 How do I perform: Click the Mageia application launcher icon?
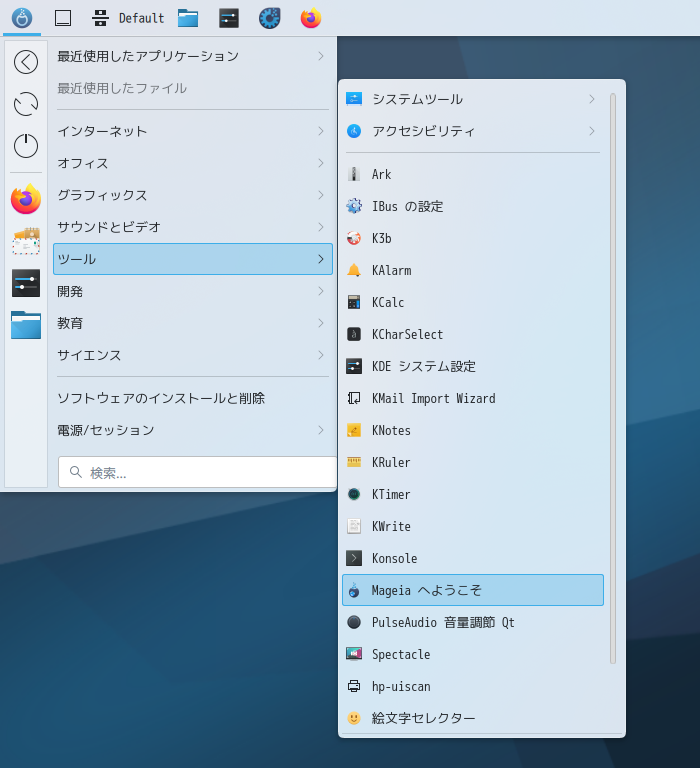(x=22, y=18)
